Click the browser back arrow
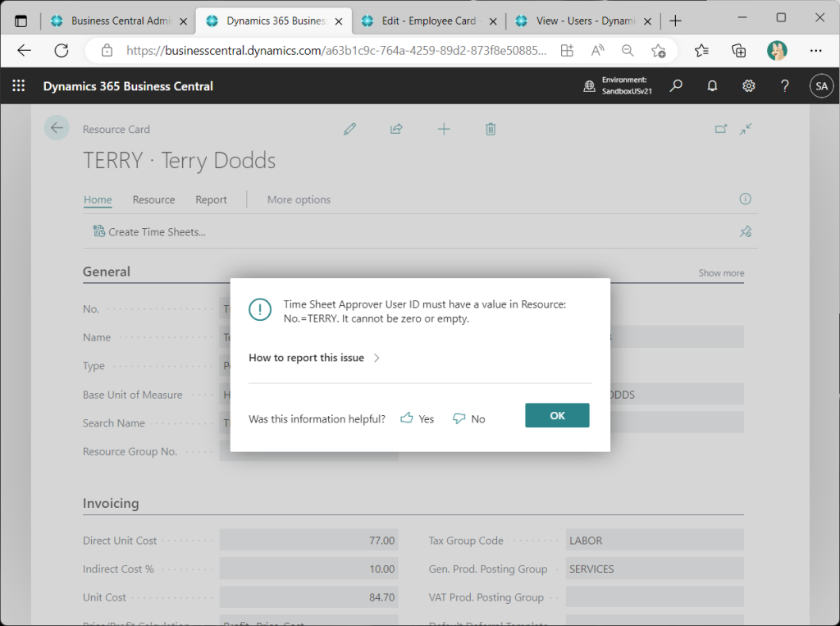Image resolution: width=840 pixels, height=626 pixels. (24, 50)
